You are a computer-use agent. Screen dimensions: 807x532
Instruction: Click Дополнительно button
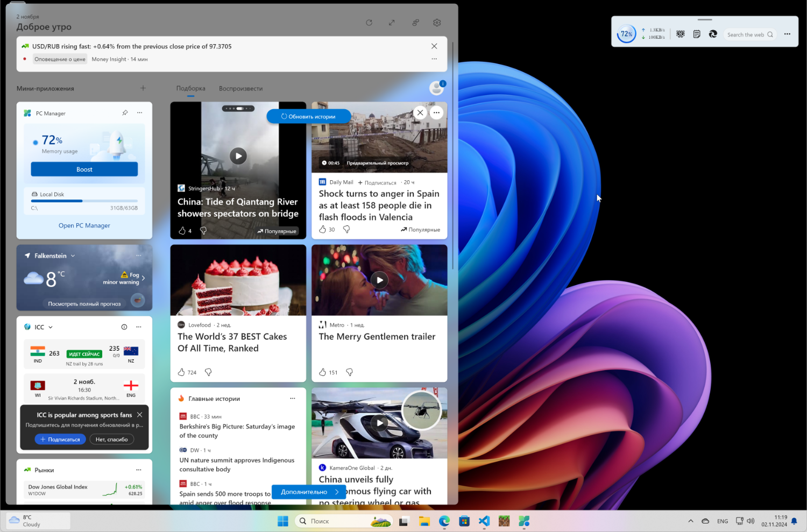point(309,492)
